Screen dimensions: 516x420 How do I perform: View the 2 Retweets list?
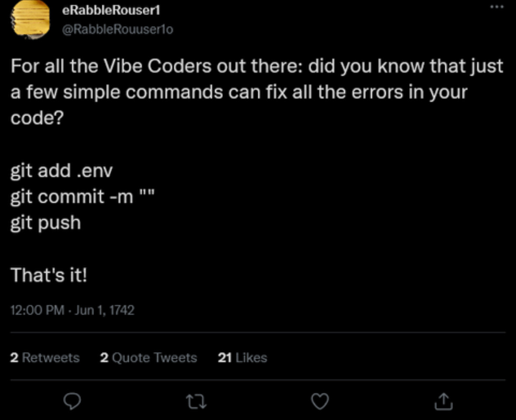(x=45, y=358)
